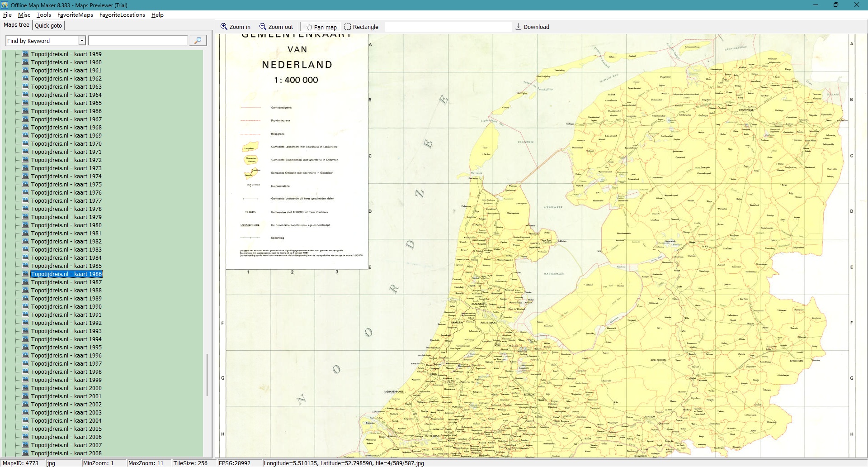
Task: Click the Zoom in magnifier icon
Action: click(224, 27)
